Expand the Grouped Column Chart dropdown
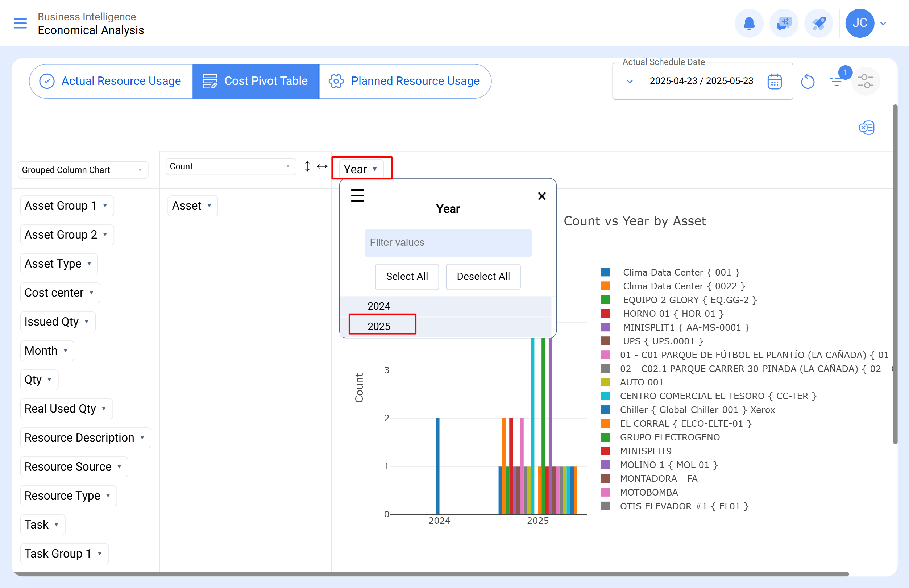Viewport: 909px width, 588px height. [x=83, y=170]
